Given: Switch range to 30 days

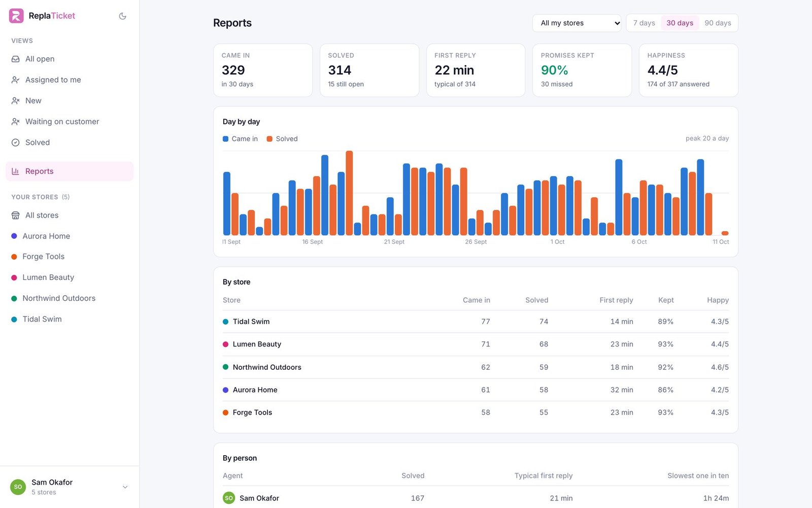Looking at the screenshot, I should tap(680, 23).
